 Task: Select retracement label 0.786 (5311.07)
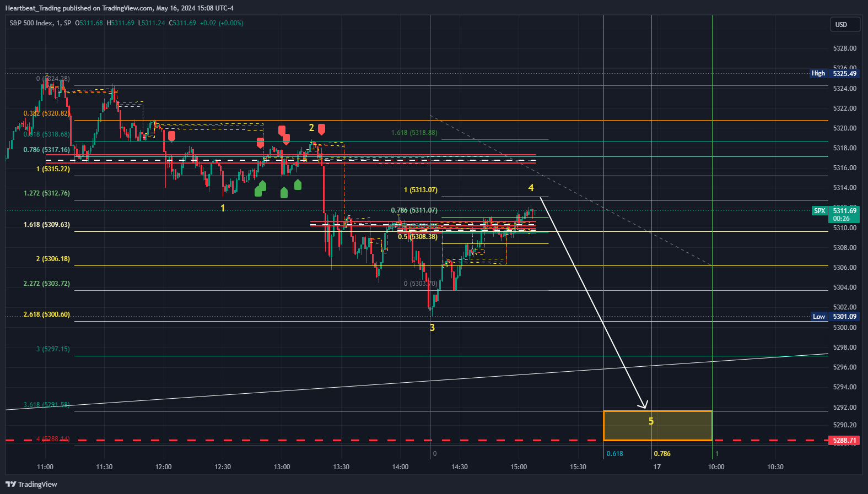tap(414, 210)
